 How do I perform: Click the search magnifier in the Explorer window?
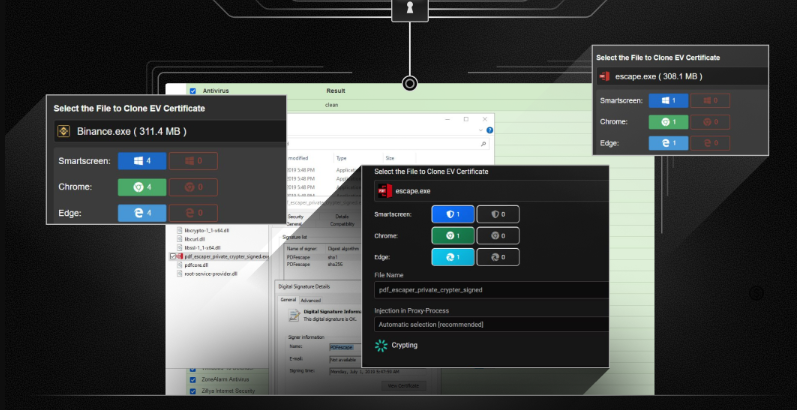[483, 144]
